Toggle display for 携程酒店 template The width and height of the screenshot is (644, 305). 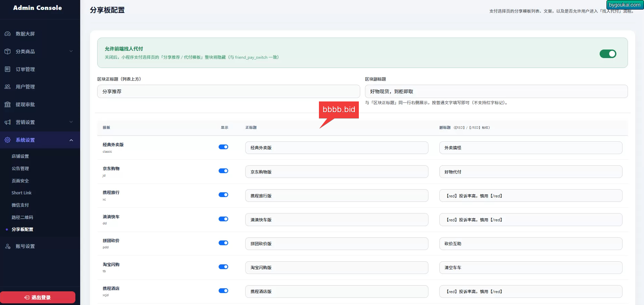pos(223,291)
